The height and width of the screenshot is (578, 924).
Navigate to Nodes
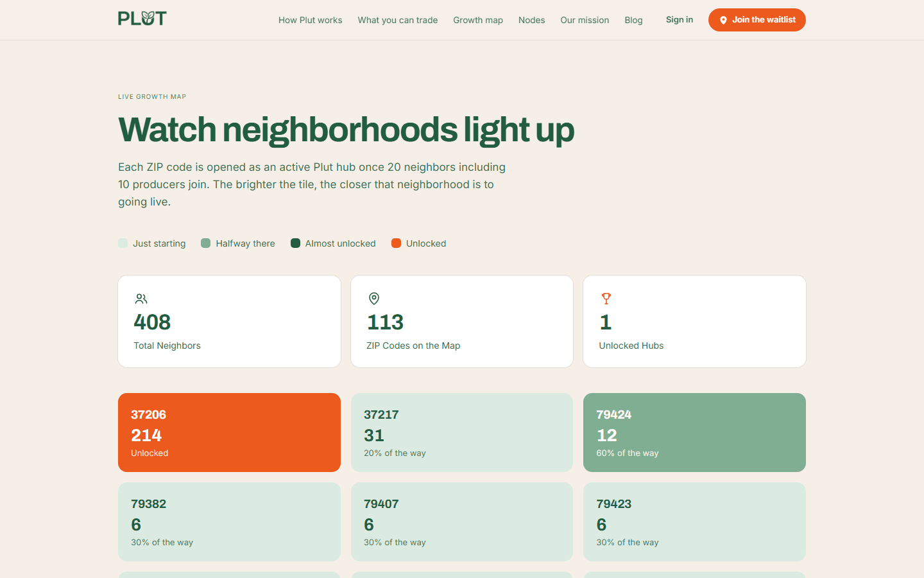pyautogui.click(x=532, y=20)
